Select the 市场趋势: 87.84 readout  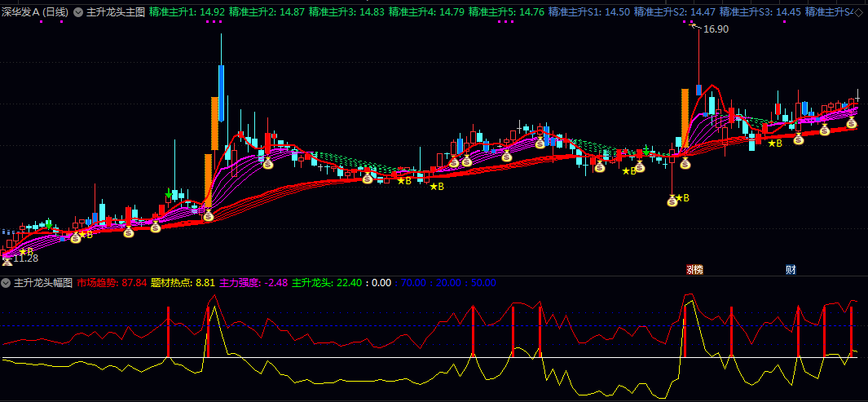[112, 283]
